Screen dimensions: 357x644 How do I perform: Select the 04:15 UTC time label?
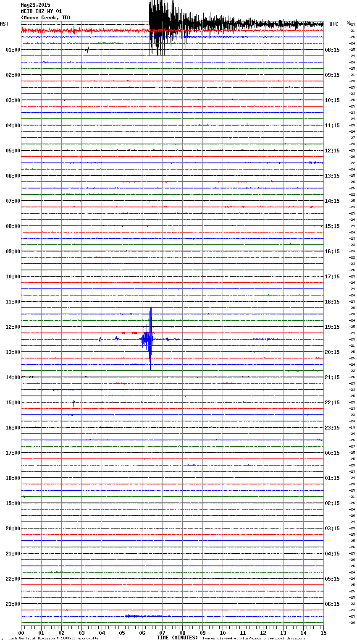[x=332, y=554]
